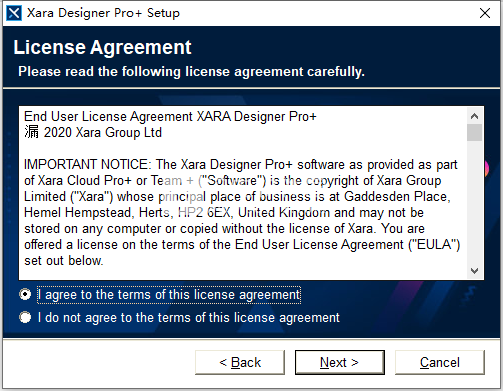
Task: Click the "End User License Agreement" first line
Action: pyautogui.click(x=170, y=117)
